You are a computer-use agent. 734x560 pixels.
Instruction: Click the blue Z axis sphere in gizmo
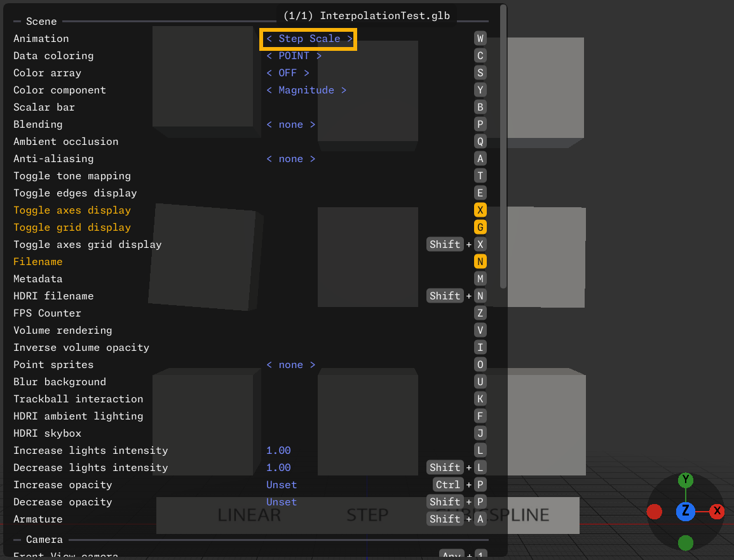tap(685, 511)
